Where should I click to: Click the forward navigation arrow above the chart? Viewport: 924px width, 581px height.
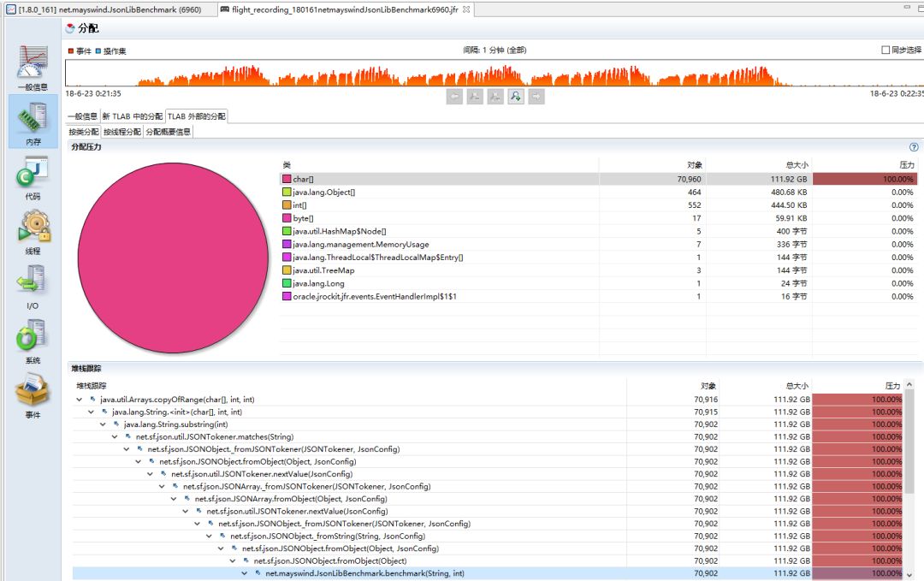click(x=536, y=96)
